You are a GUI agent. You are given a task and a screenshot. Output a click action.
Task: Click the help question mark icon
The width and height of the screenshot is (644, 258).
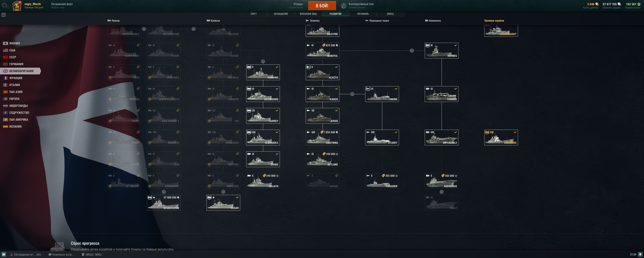click(4, 15)
